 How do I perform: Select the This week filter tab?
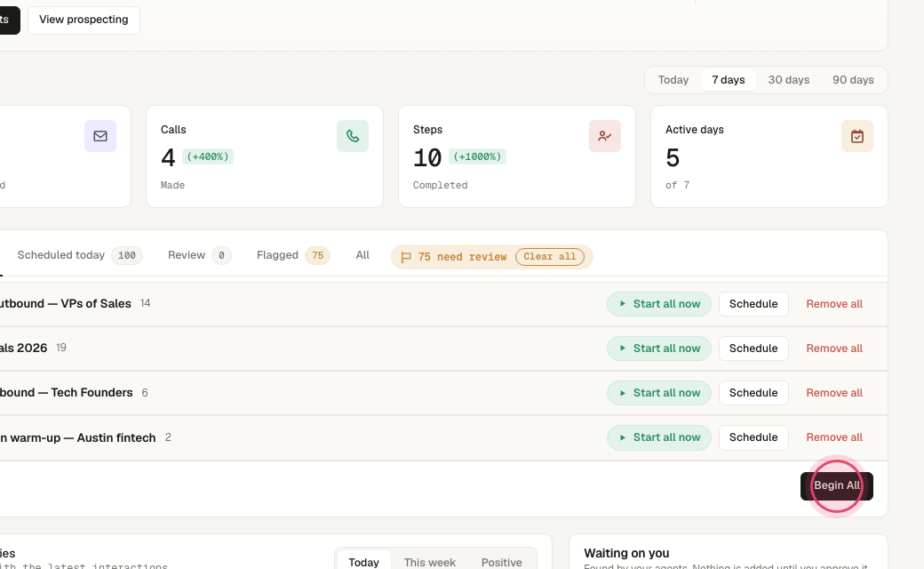430,563
